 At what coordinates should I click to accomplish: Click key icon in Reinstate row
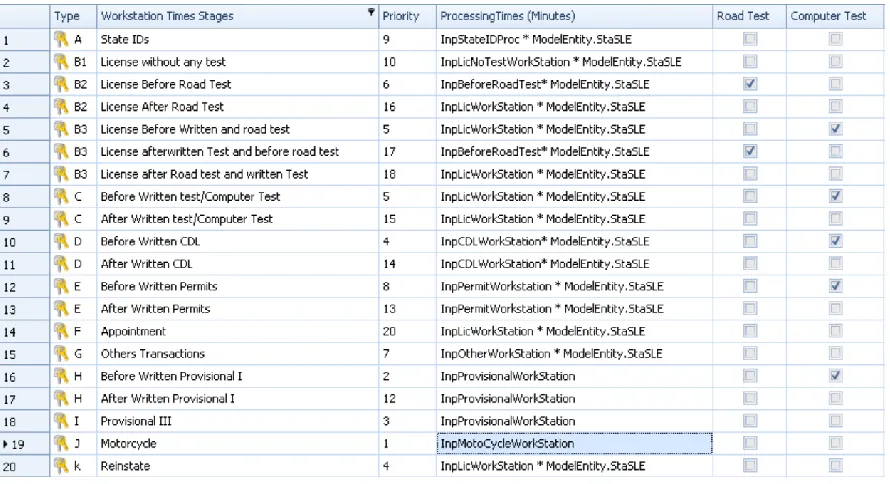(x=61, y=466)
